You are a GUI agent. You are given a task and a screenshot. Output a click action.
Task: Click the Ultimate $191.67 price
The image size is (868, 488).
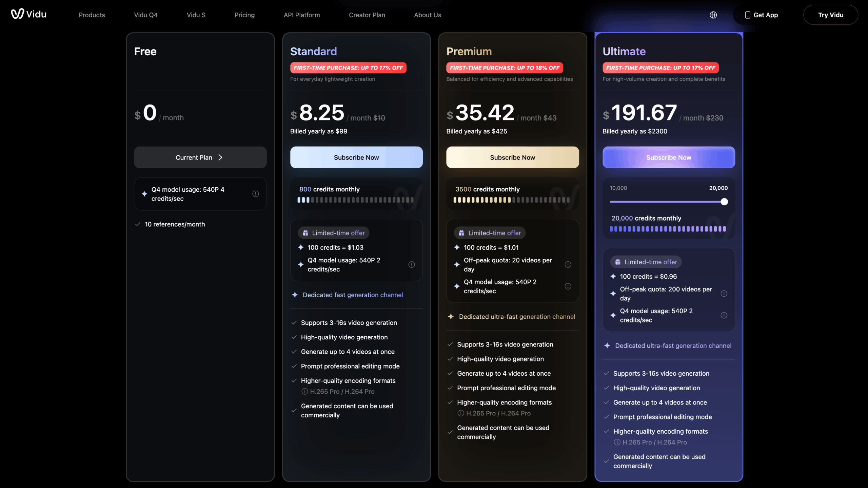click(x=640, y=113)
